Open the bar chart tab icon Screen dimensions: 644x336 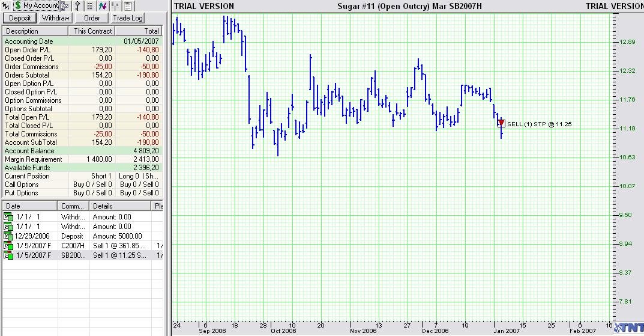5,6
